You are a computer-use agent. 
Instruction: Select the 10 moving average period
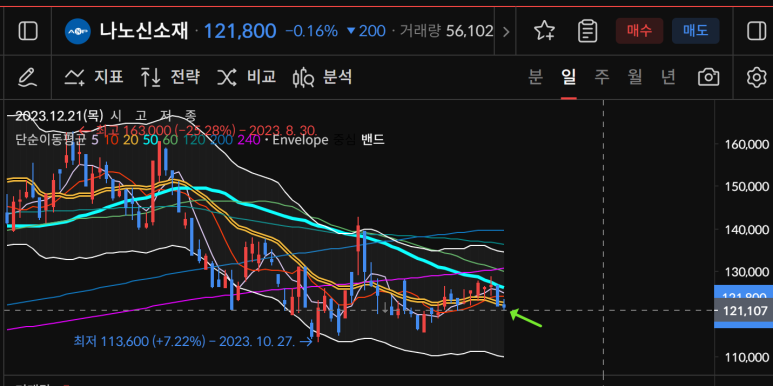[111, 140]
